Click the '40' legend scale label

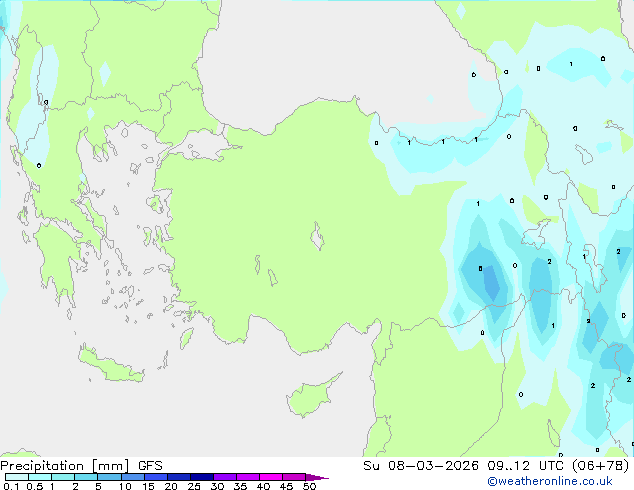point(263,486)
